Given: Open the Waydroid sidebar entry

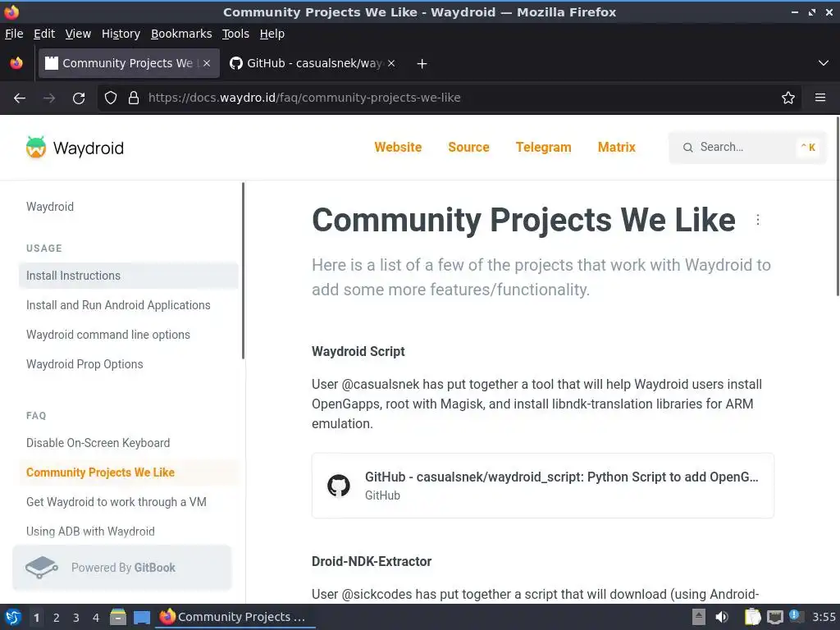Looking at the screenshot, I should point(50,207).
